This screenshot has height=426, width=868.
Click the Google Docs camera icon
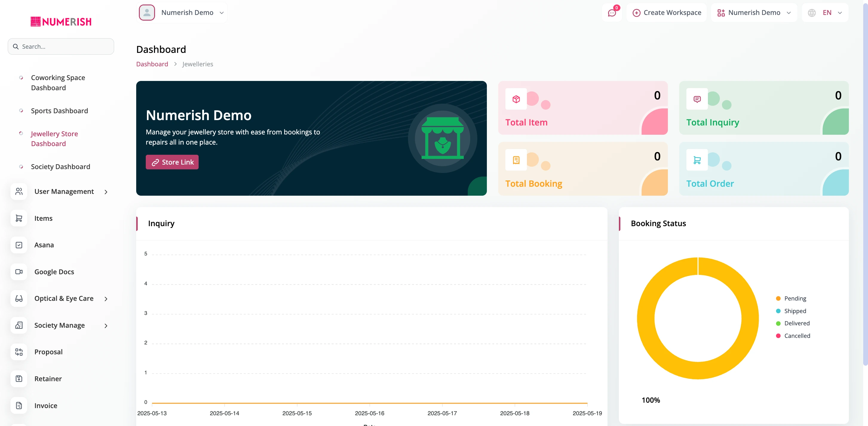coord(19,272)
